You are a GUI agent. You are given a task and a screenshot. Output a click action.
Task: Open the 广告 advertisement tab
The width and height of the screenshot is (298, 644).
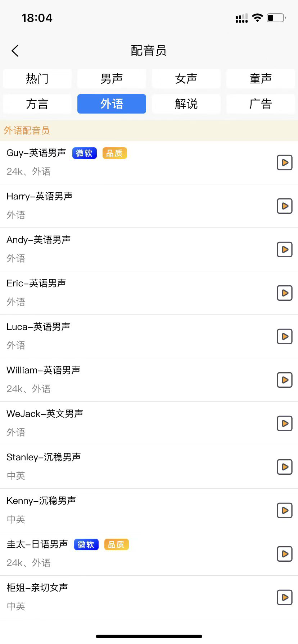[x=261, y=104]
